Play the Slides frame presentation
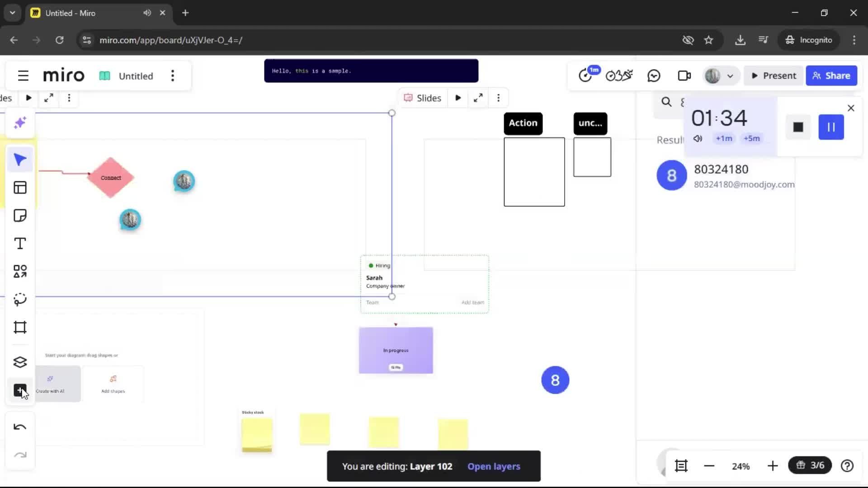 [458, 98]
